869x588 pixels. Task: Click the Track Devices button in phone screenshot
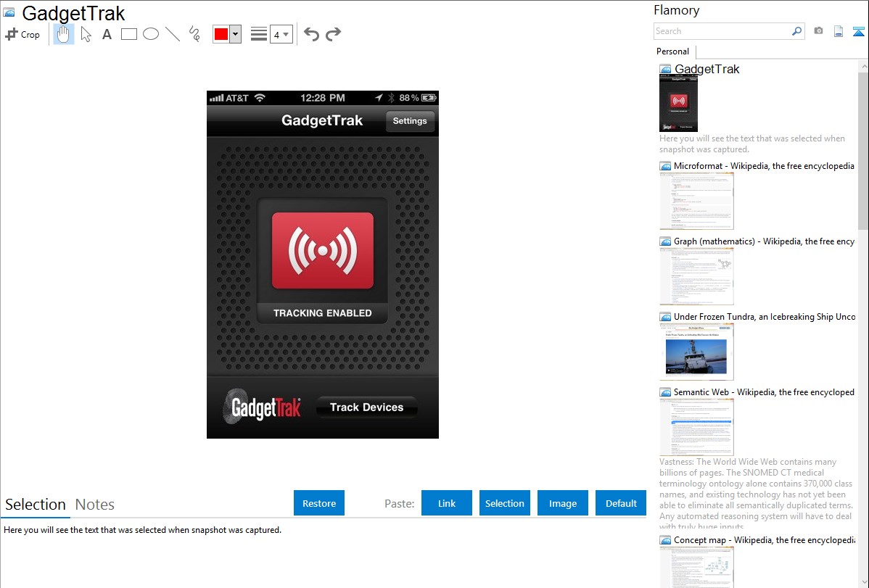367,407
